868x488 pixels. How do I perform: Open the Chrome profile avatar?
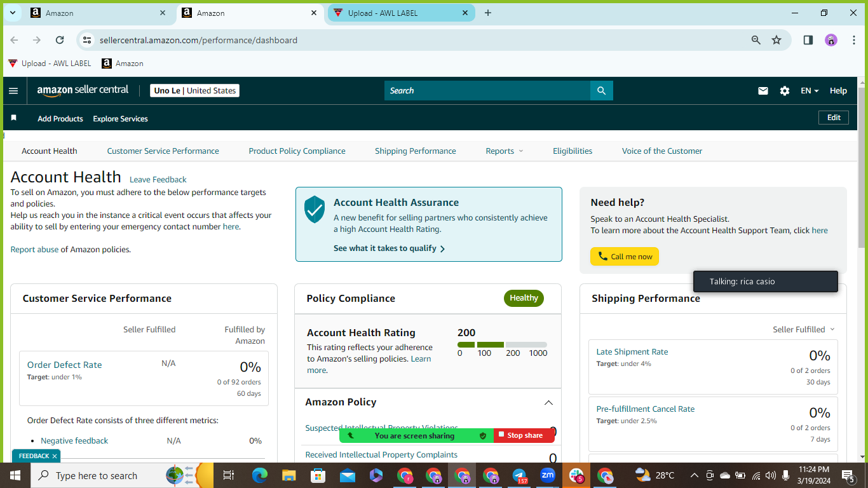point(831,40)
